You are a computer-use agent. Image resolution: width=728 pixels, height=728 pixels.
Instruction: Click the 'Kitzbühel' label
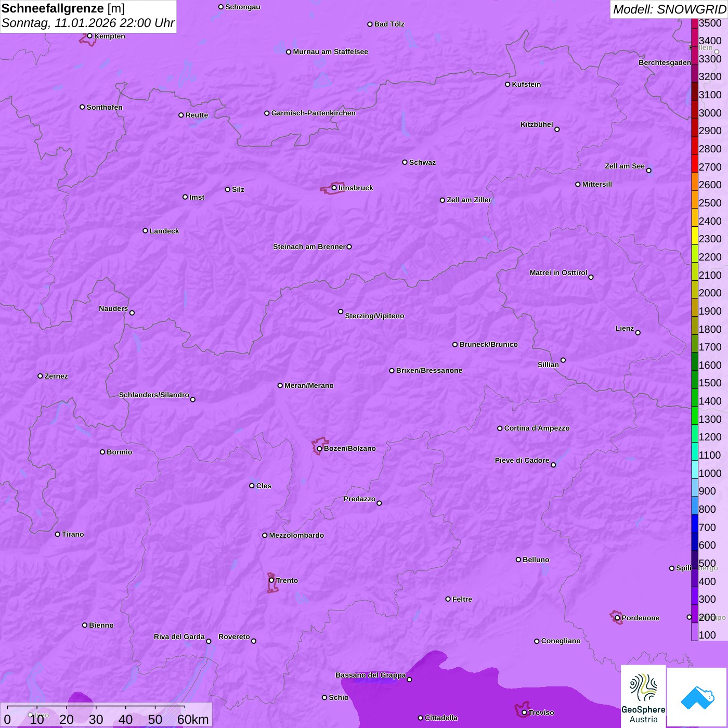[537, 124]
